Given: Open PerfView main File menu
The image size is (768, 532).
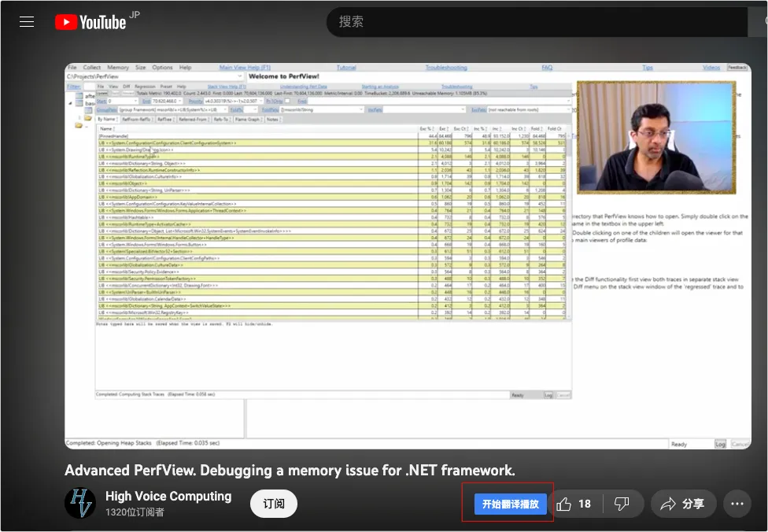Looking at the screenshot, I should pyautogui.click(x=72, y=67).
